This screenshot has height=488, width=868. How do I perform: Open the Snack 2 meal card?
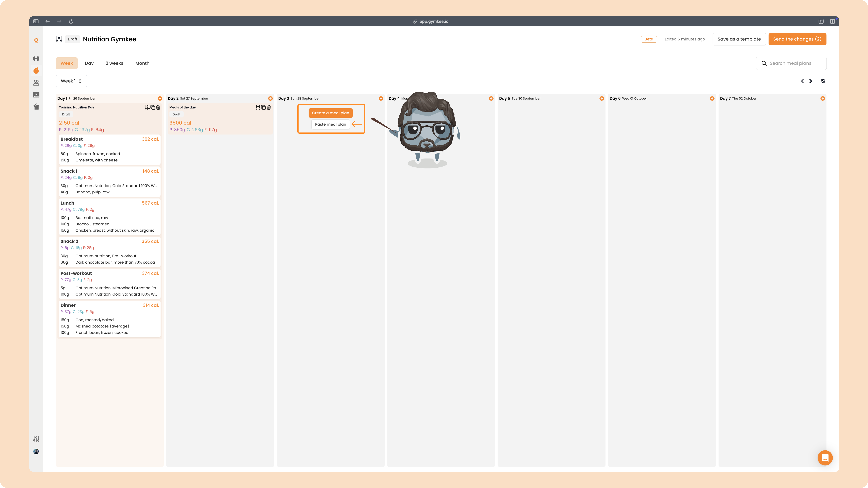coord(110,252)
